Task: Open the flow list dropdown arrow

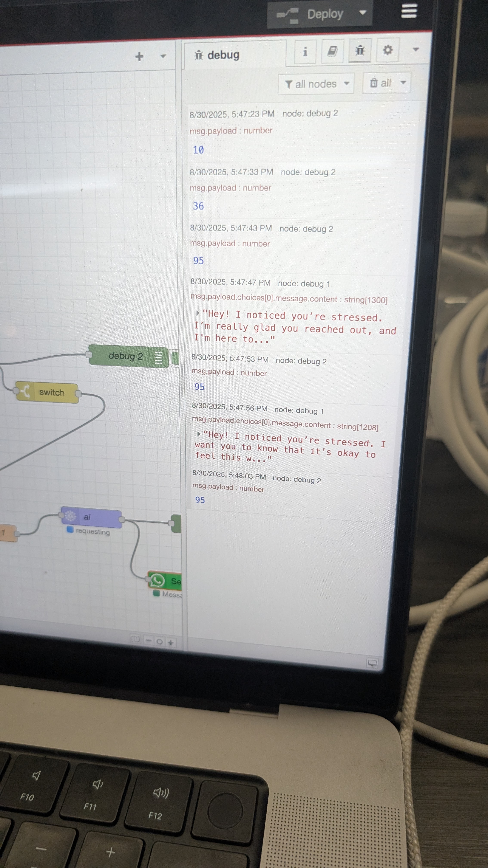Action: click(x=163, y=56)
